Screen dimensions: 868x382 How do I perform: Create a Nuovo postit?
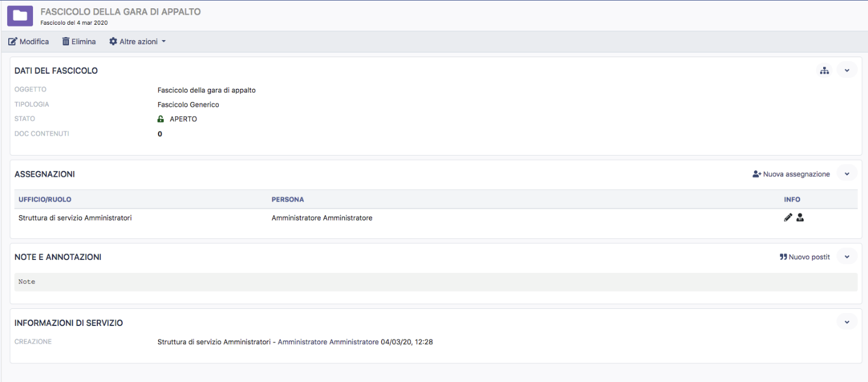[804, 257]
